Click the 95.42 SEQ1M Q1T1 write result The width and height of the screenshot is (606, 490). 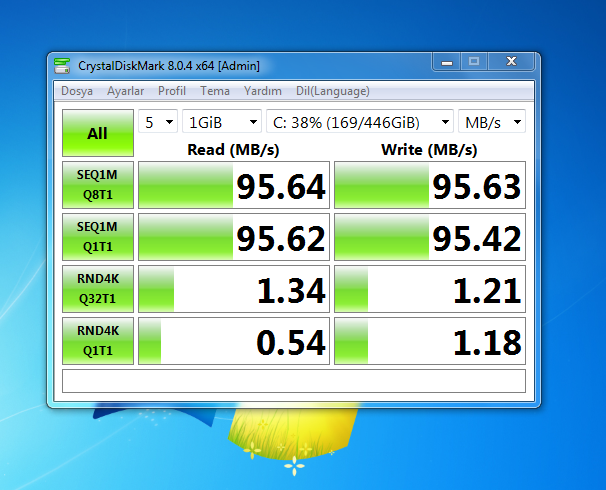coord(430,236)
